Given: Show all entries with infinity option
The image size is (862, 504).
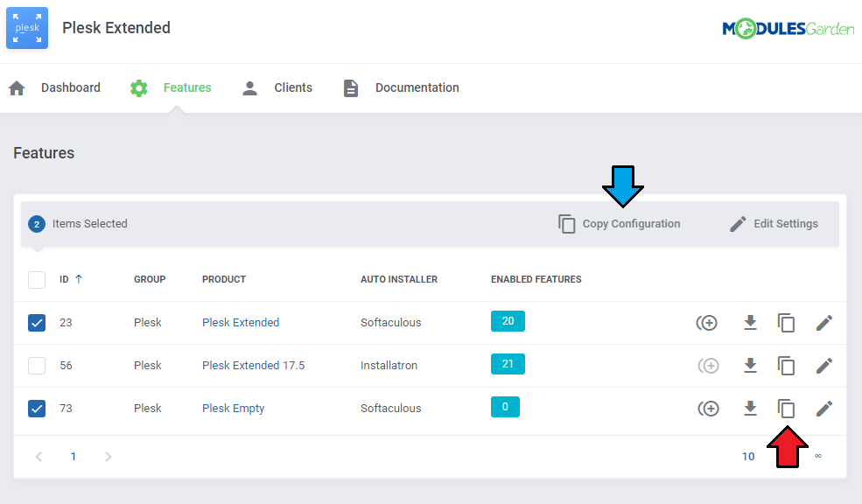Looking at the screenshot, I should pos(818,456).
